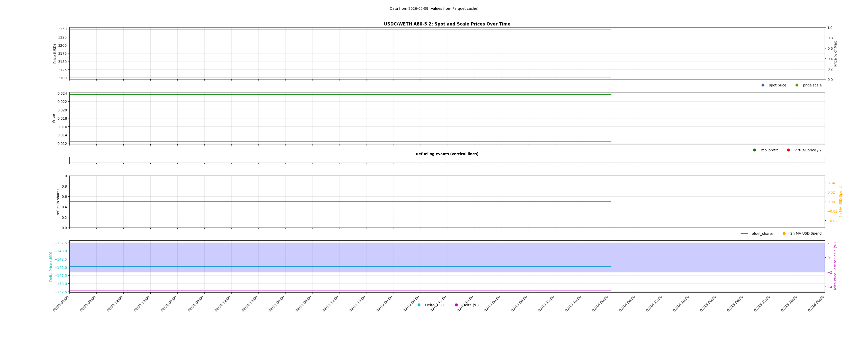Click the chart title USDC/WETH A80-5 2
Image resolution: width=868 pixels, height=344 pixels.
(x=447, y=24)
